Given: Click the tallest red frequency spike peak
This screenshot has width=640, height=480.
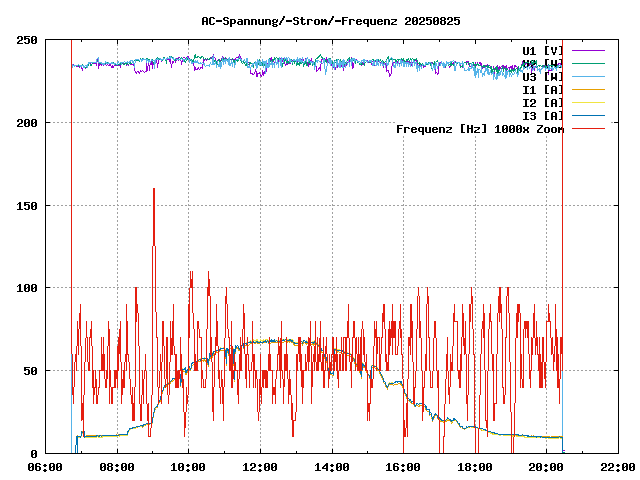Looking at the screenshot, I should [x=154, y=190].
